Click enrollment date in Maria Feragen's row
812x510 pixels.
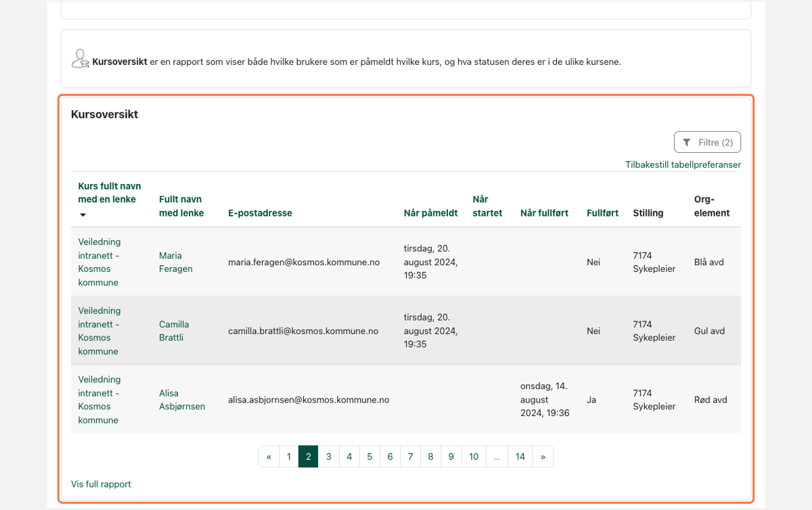pyautogui.click(x=431, y=262)
